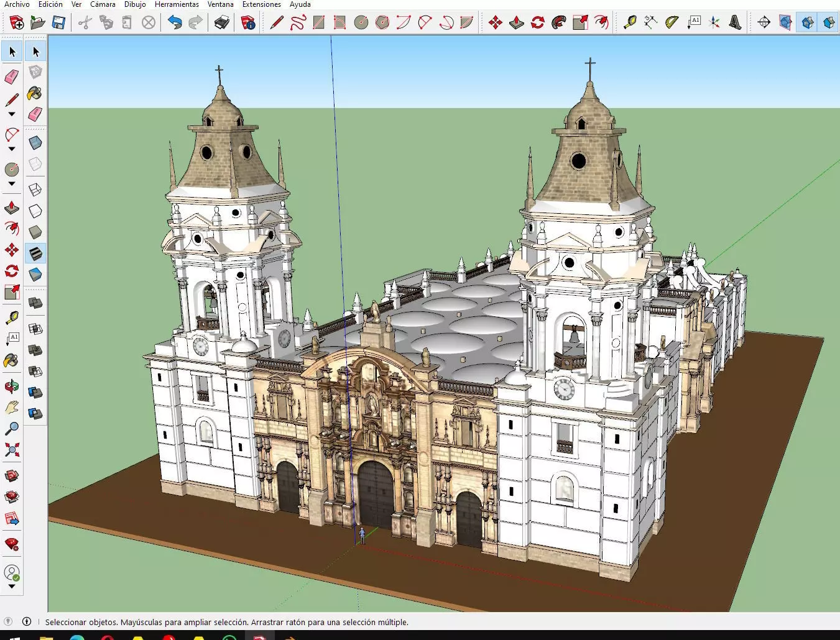Select the Push/Pull tool in top toolbar
Viewport: 840px width, 640px height.
click(x=516, y=23)
